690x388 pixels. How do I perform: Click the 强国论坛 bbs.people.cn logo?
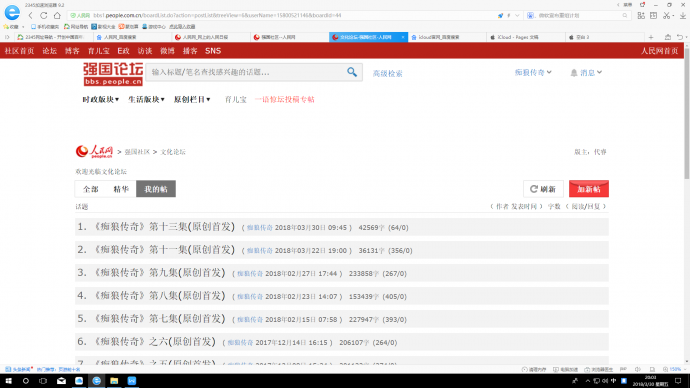point(113,73)
